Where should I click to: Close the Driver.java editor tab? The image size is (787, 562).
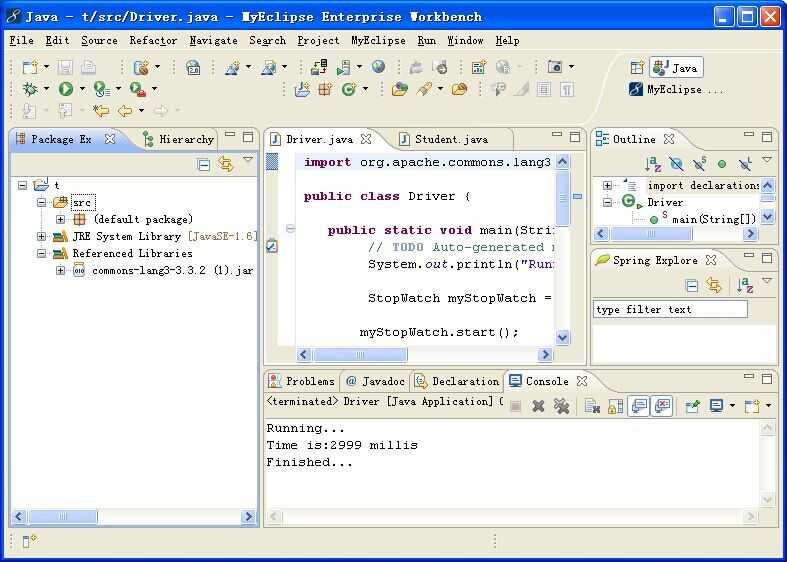tap(366, 139)
